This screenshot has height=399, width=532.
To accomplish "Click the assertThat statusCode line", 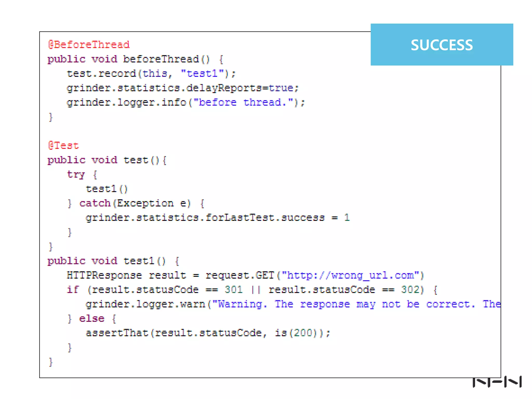I will click(208, 333).
